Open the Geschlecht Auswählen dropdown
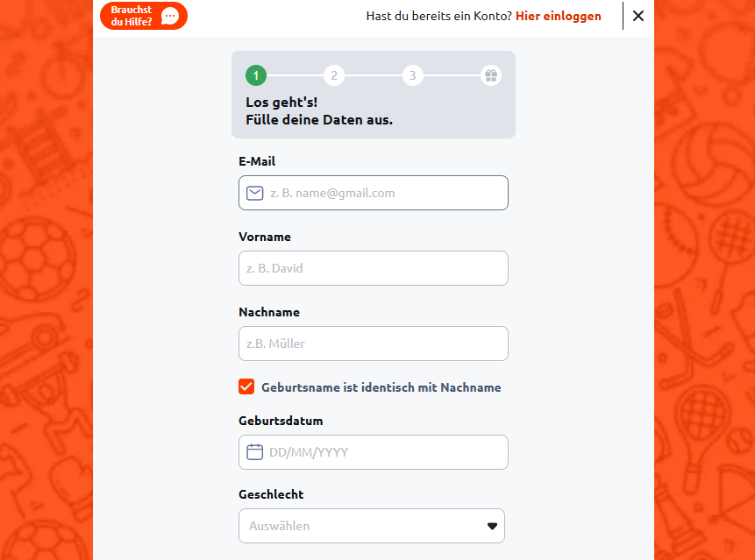755x560 pixels. point(372,526)
